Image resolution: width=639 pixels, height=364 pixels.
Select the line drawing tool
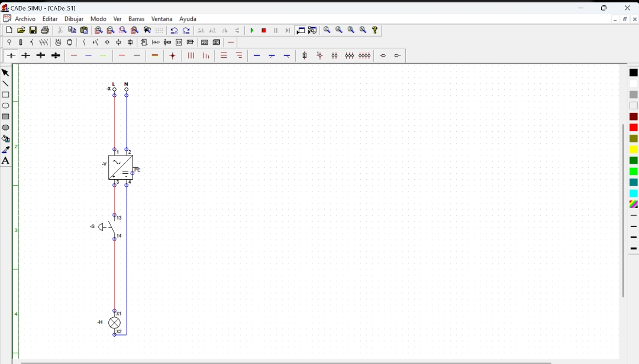pyautogui.click(x=5, y=84)
